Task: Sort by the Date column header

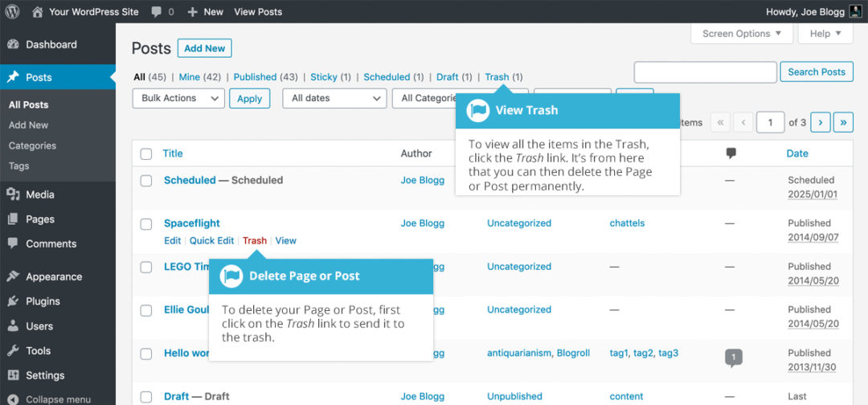Action: point(797,153)
